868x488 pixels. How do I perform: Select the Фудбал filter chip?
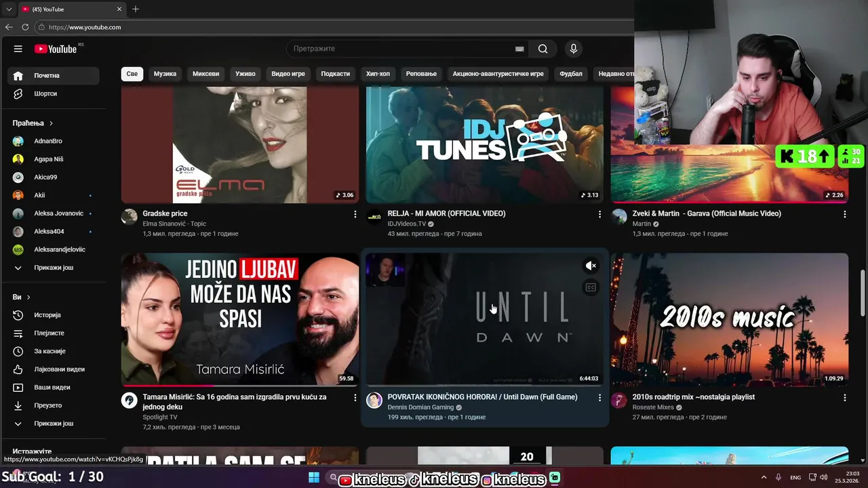pos(571,73)
